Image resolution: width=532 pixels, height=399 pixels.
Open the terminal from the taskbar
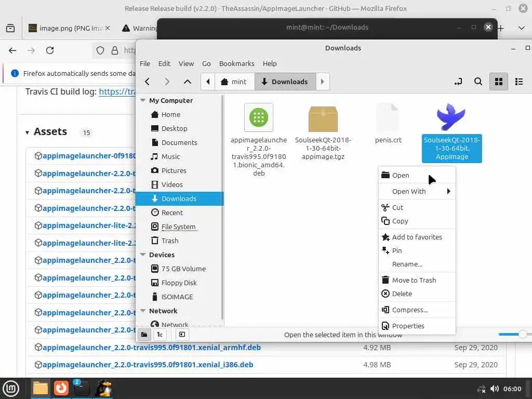click(x=81, y=389)
